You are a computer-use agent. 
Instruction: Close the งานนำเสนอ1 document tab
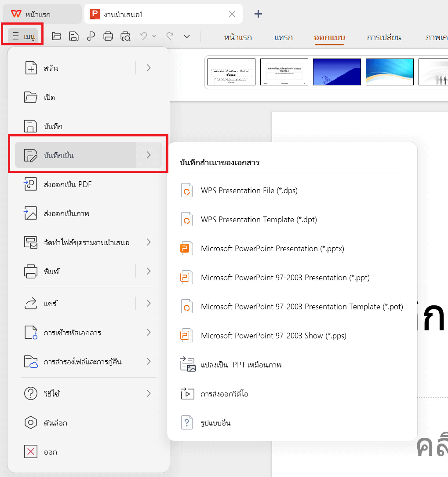pos(232,14)
